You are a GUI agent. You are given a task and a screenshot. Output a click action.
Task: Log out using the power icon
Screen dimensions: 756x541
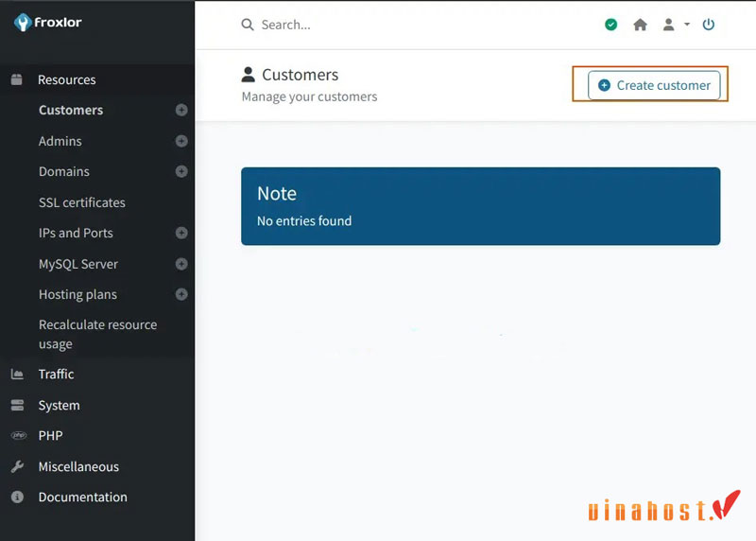click(708, 25)
